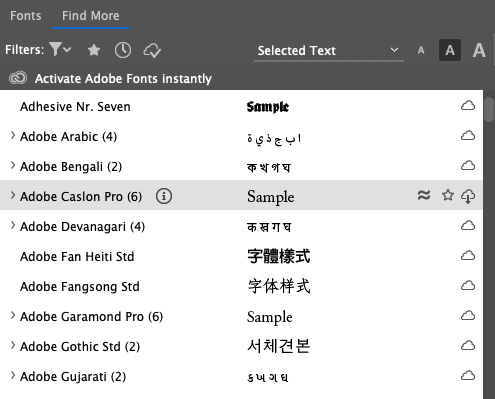The height and width of the screenshot is (399, 495).
Task: Click the Creative Cloud logo icon
Action: [x=18, y=78]
